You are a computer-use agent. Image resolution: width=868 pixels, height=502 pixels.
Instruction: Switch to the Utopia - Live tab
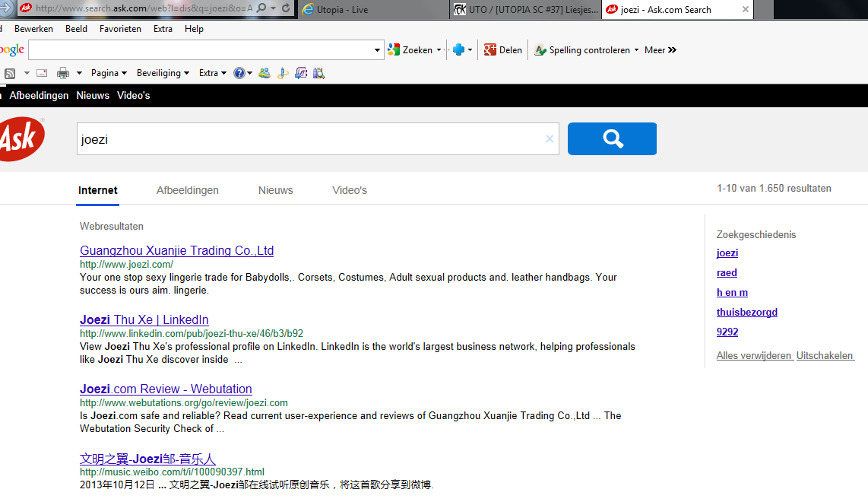374,9
